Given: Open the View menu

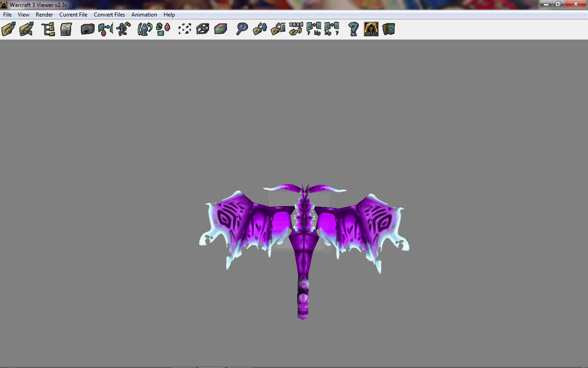Looking at the screenshot, I should click(23, 15).
